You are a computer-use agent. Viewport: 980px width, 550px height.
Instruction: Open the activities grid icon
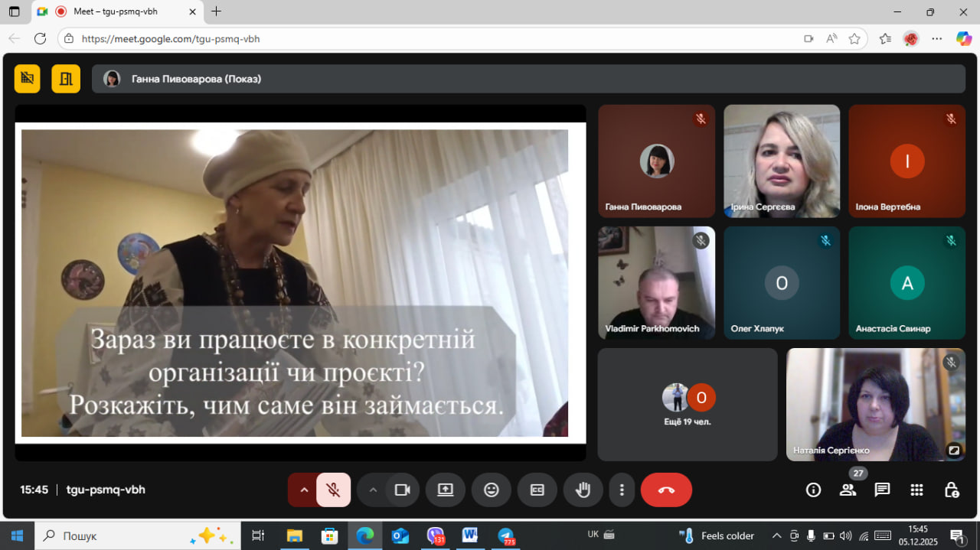[916, 490]
